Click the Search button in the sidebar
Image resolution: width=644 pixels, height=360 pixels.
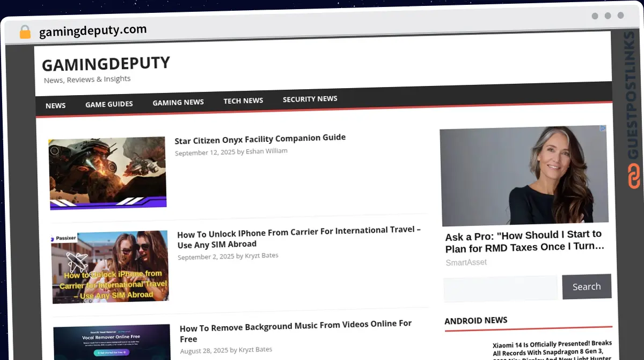click(587, 286)
